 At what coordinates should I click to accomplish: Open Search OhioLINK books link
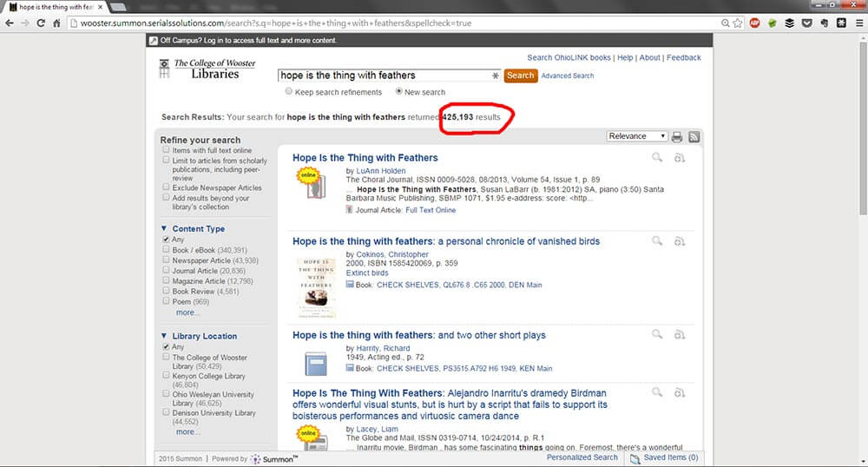pos(569,57)
